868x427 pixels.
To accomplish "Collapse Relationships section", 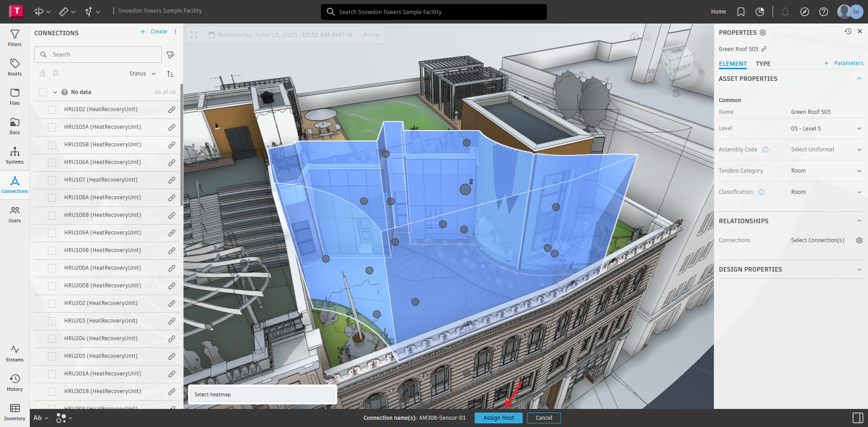I will click(x=859, y=221).
